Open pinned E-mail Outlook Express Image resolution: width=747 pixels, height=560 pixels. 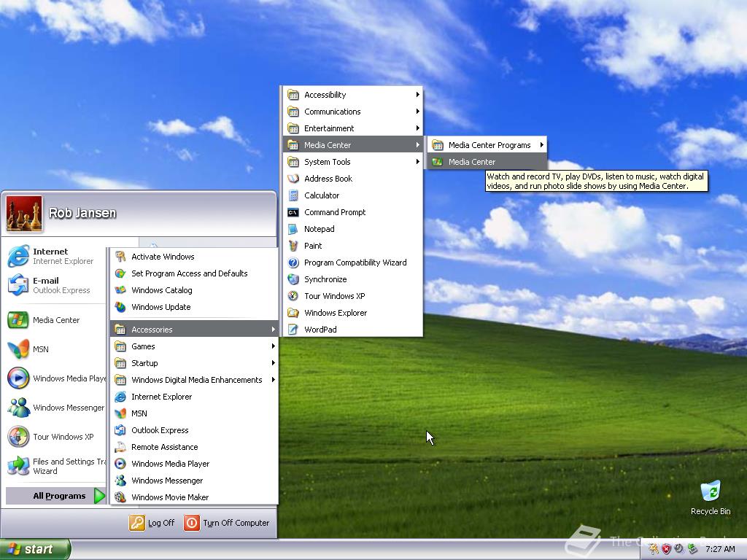pyautogui.click(x=55, y=285)
